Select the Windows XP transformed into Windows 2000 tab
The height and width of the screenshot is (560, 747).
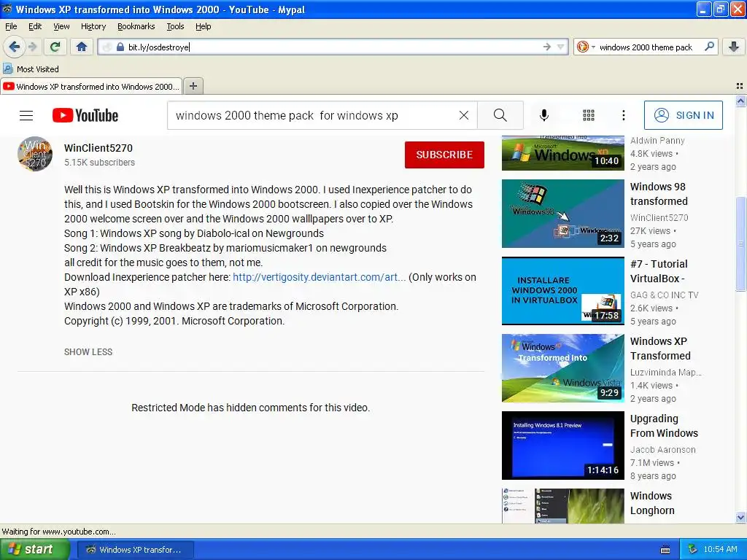[91, 86]
